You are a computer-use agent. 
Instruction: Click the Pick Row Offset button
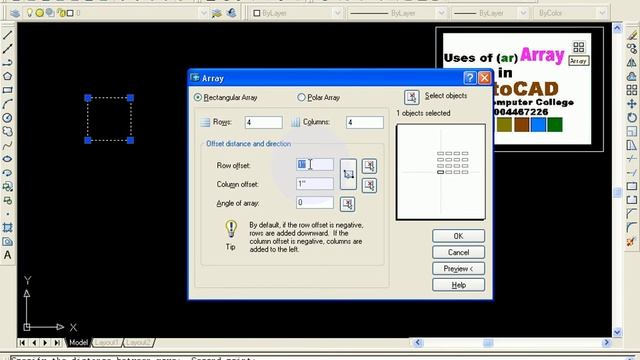[x=369, y=166]
